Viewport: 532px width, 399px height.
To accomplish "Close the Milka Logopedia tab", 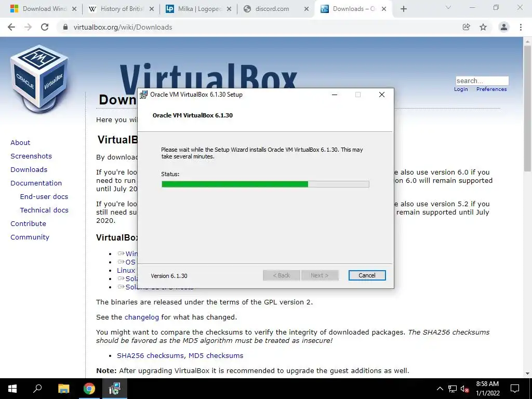I will click(229, 9).
